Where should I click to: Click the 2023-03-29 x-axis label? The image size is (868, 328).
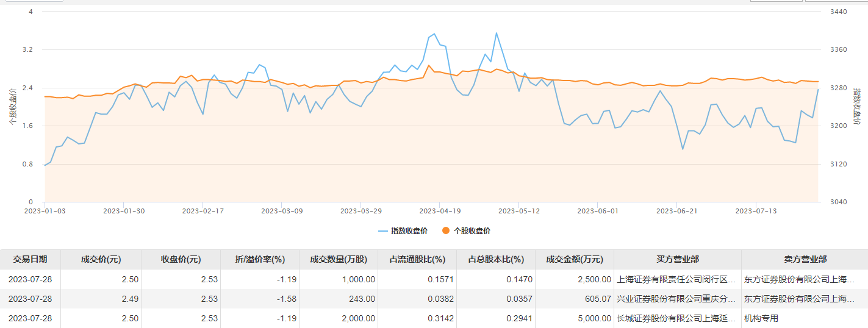pos(361,211)
